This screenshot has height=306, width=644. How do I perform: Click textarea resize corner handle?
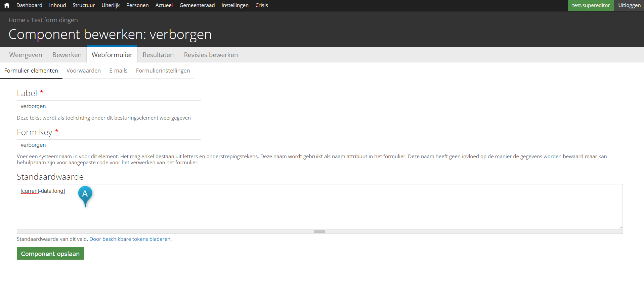(x=620, y=227)
